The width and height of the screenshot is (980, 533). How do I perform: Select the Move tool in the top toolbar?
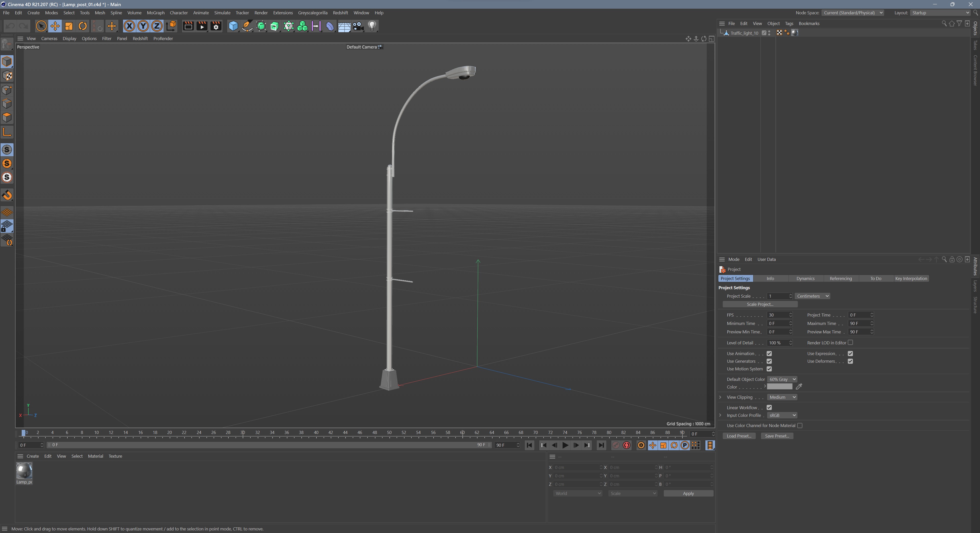pos(55,26)
